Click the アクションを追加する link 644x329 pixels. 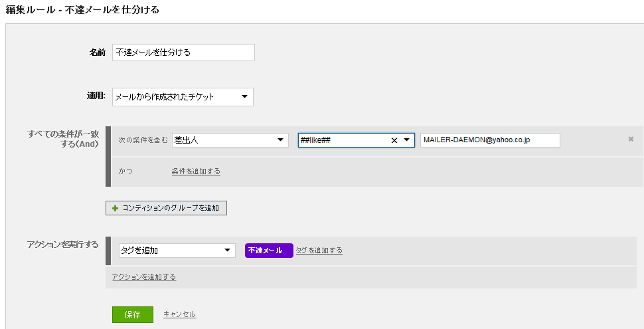[x=144, y=277]
